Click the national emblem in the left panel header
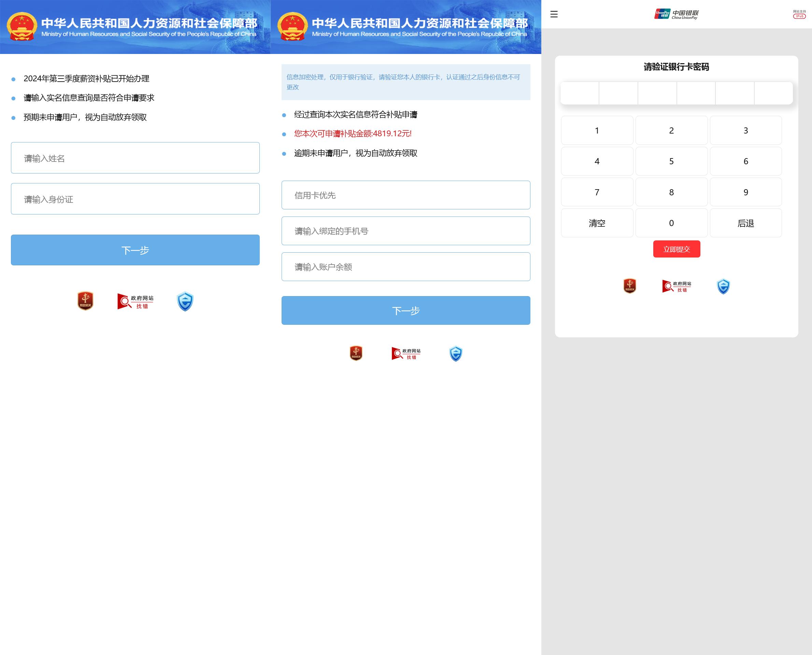The height and width of the screenshot is (655, 812). click(22, 26)
